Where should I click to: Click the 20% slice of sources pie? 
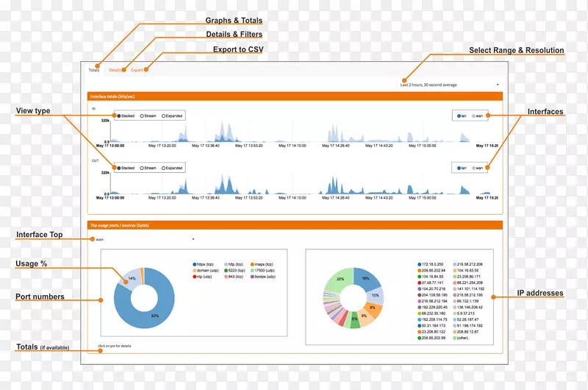tap(337, 280)
